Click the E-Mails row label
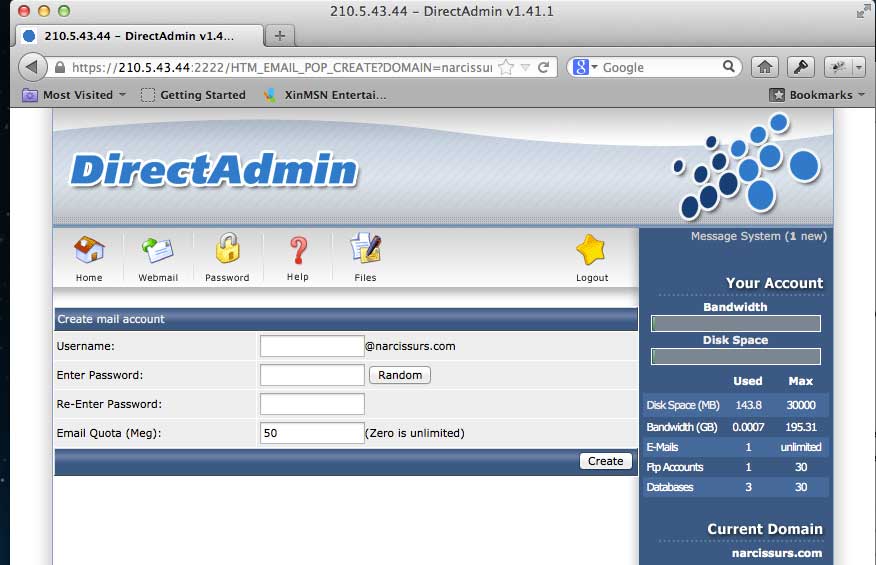 click(662, 447)
